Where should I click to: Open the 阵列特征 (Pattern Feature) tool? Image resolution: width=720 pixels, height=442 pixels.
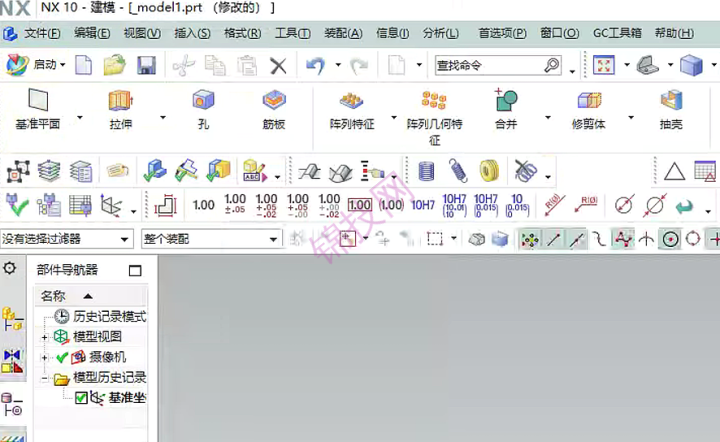click(351, 101)
